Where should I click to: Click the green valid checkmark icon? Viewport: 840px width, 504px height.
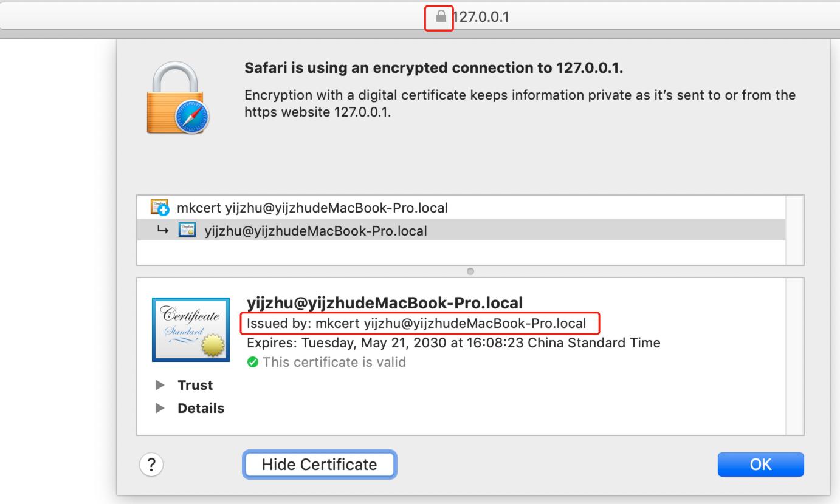(x=252, y=363)
